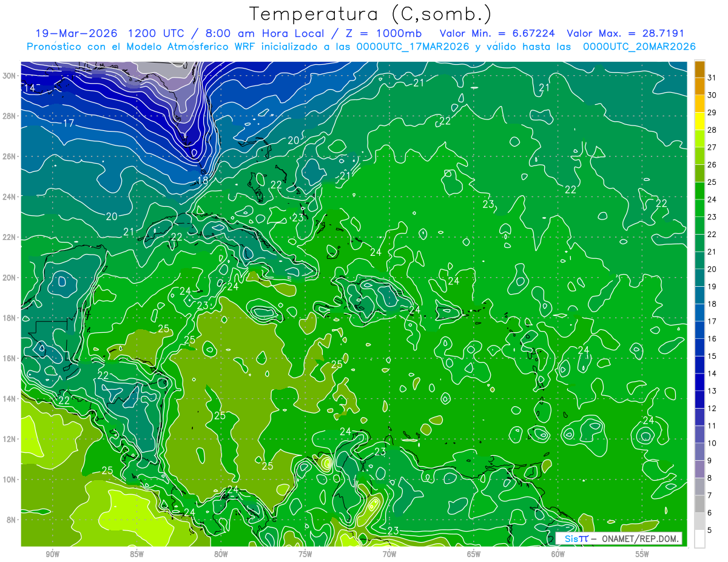Click the legend value '5'
This screenshot has height=562, width=728.
(x=710, y=531)
